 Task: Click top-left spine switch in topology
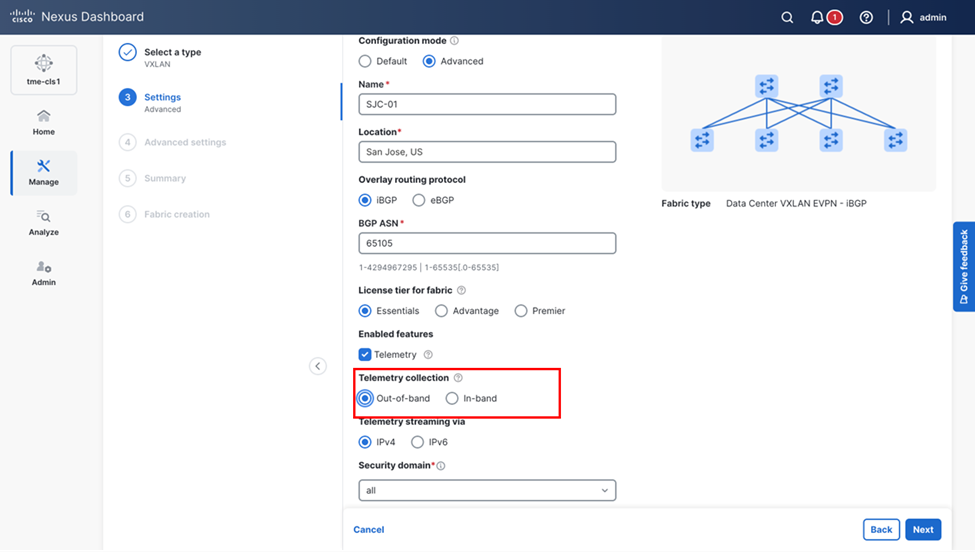(x=767, y=86)
